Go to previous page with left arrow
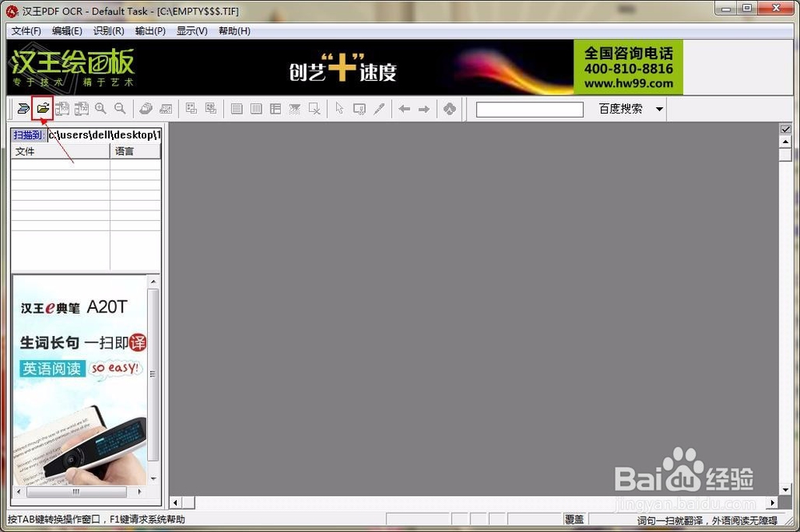This screenshot has height=532, width=800. coord(405,109)
